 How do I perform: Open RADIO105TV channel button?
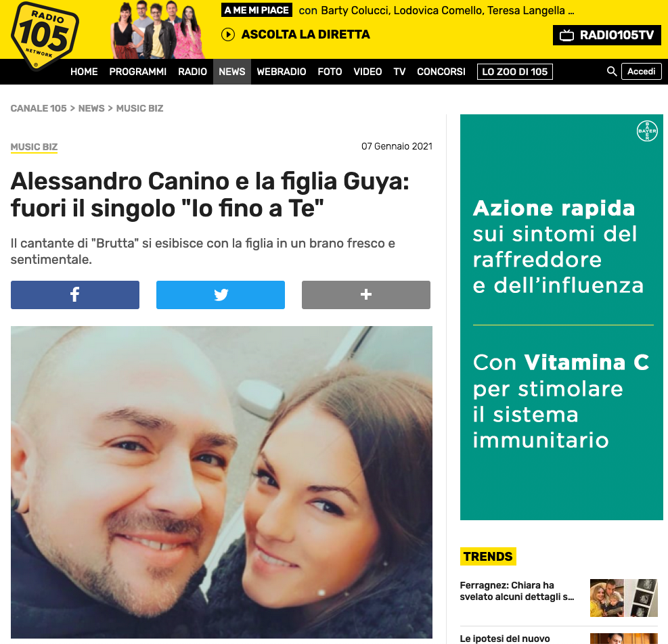(x=606, y=35)
